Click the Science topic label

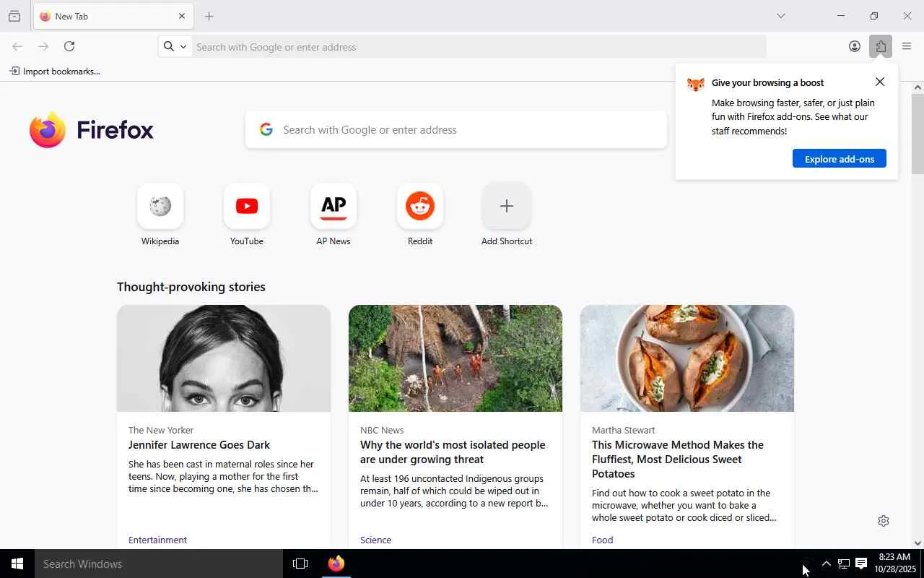tap(375, 540)
